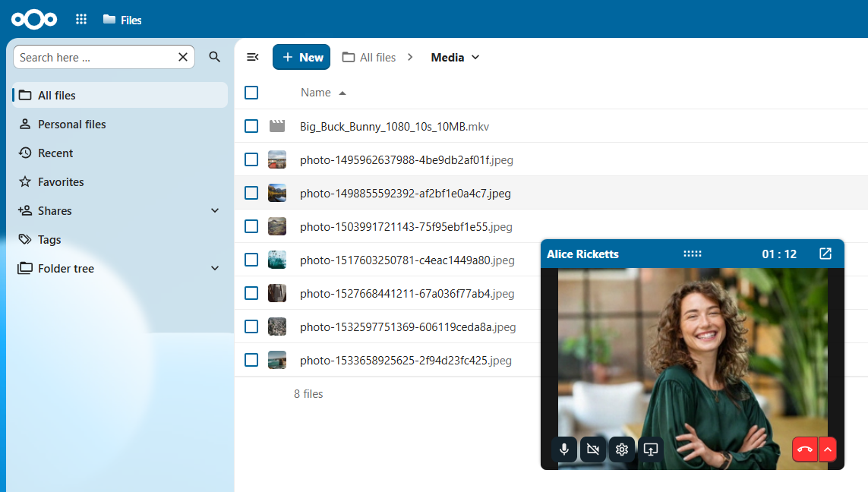Create a new file with New button
The width and height of the screenshot is (868, 492).
(301, 57)
